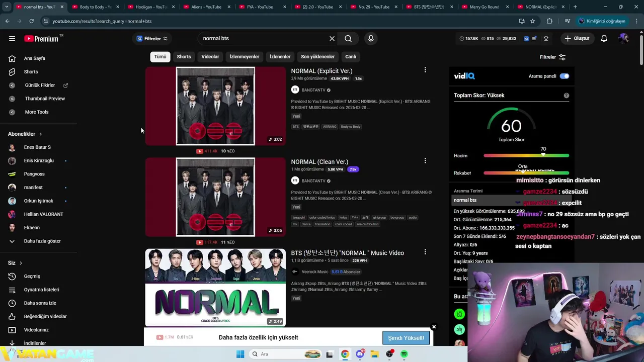The image size is (644, 362).
Task: Select the İzlenenler filter chip
Action: (x=280, y=57)
